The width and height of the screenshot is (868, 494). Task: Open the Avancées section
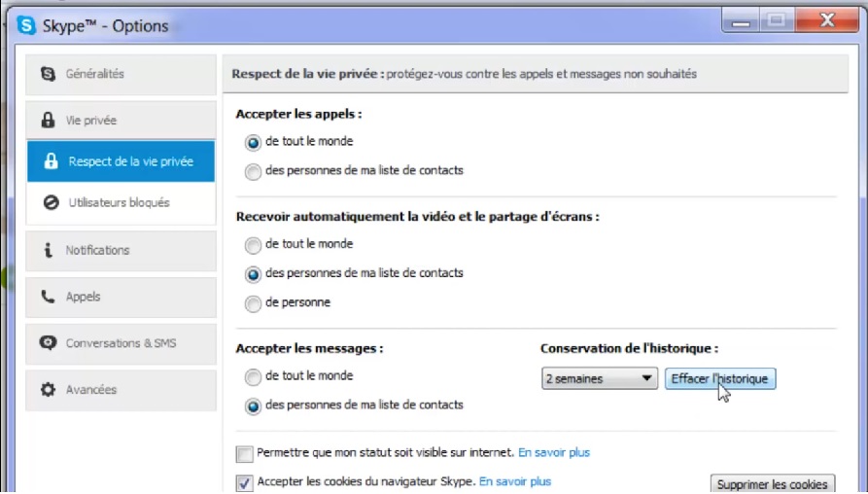(121, 390)
